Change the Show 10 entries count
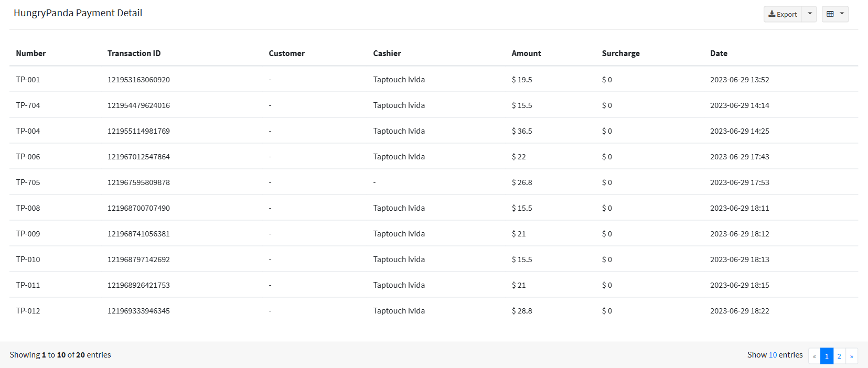This screenshot has height=368, width=868. (x=773, y=355)
